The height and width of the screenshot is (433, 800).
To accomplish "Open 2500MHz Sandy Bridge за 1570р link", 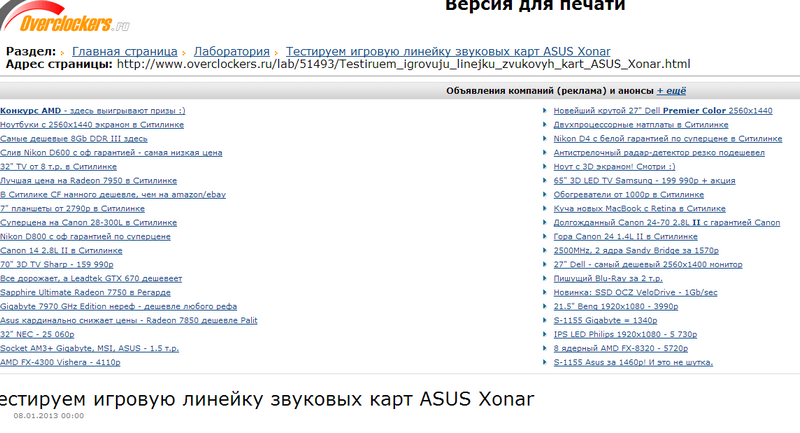I will 636,250.
